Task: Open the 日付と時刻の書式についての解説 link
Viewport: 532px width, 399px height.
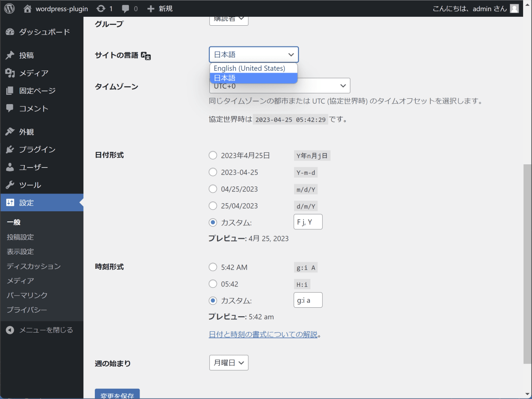Action: [x=263, y=334]
